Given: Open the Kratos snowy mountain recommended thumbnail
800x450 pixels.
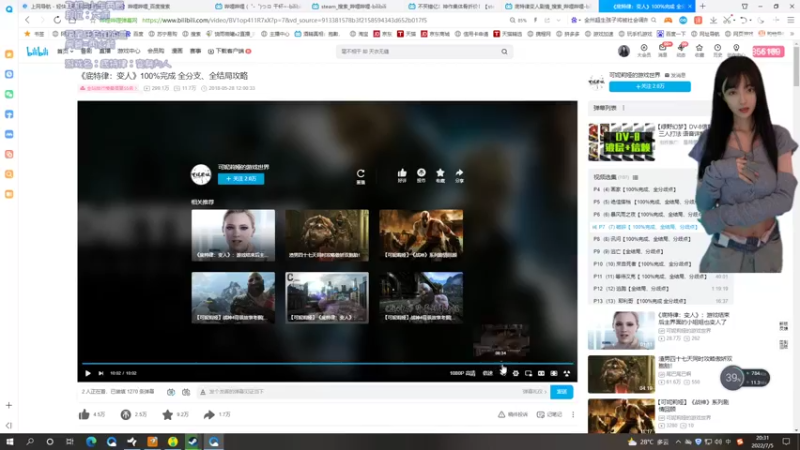Looking at the screenshot, I should 233,297.
